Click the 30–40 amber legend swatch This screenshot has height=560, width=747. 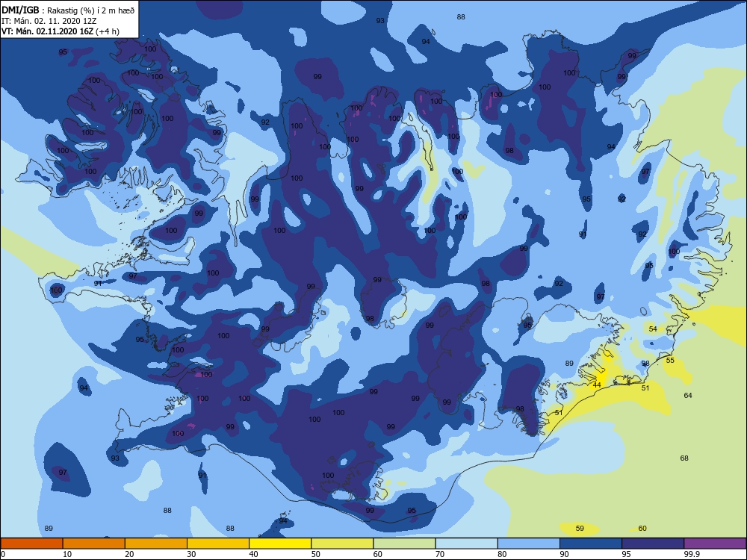click(218, 544)
